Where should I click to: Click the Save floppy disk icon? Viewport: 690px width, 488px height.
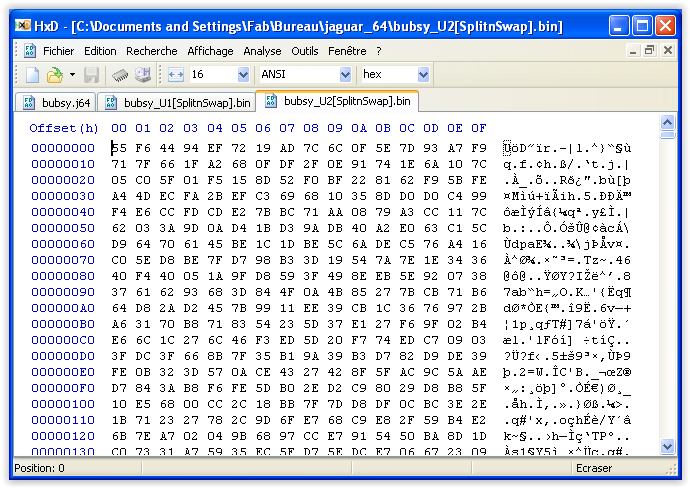click(91, 75)
